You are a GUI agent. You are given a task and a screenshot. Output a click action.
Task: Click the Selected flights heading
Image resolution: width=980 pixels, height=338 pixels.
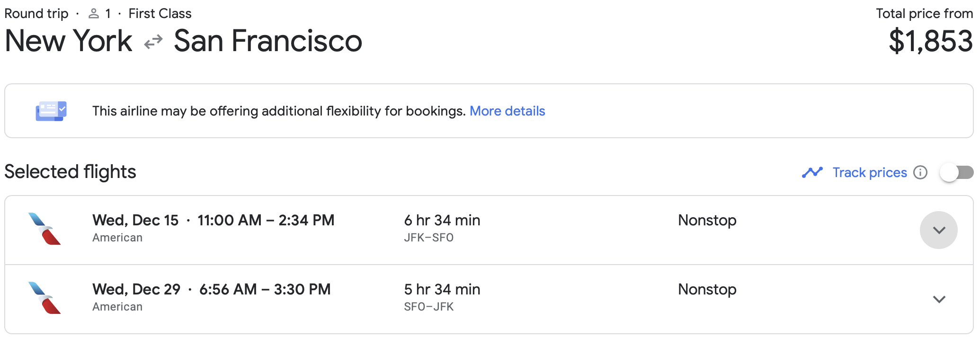(70, 172)
